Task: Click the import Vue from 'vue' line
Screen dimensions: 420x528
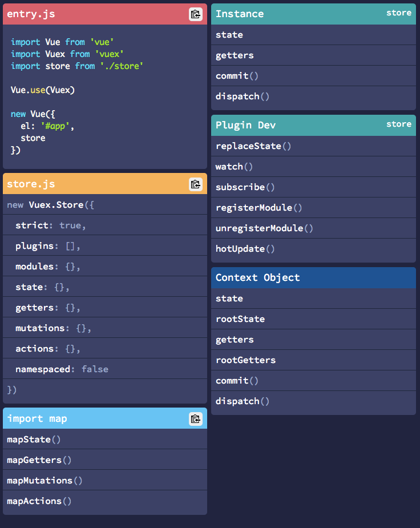Action: [x=62, y=42]
